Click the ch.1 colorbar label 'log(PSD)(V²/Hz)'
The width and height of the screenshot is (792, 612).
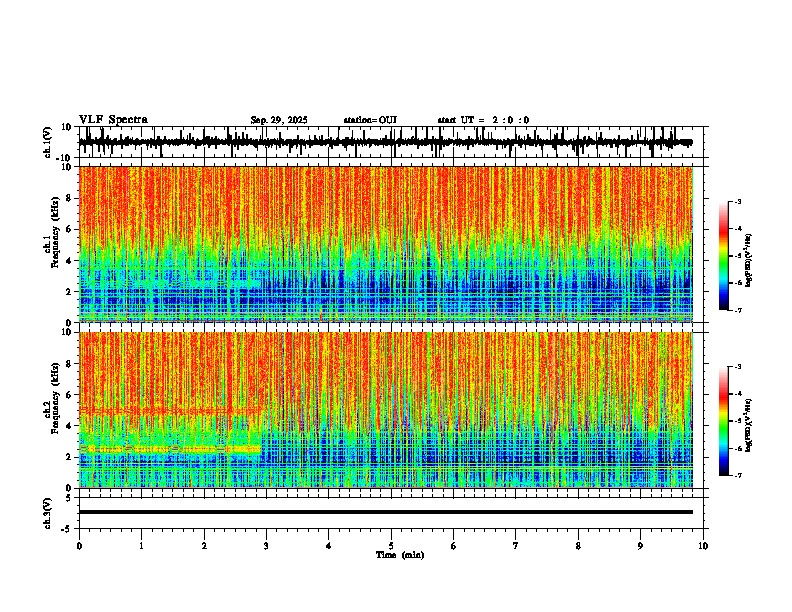coord(748,261)
